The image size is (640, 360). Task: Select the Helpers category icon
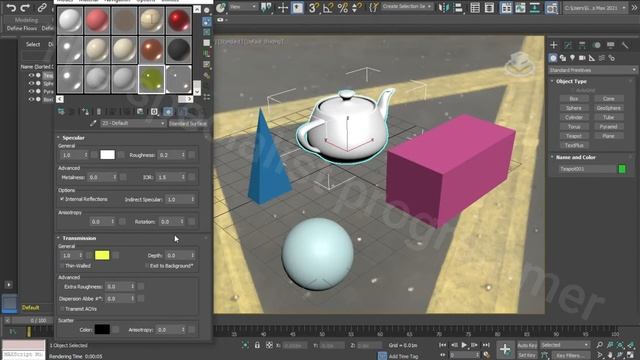coord(592,58)
